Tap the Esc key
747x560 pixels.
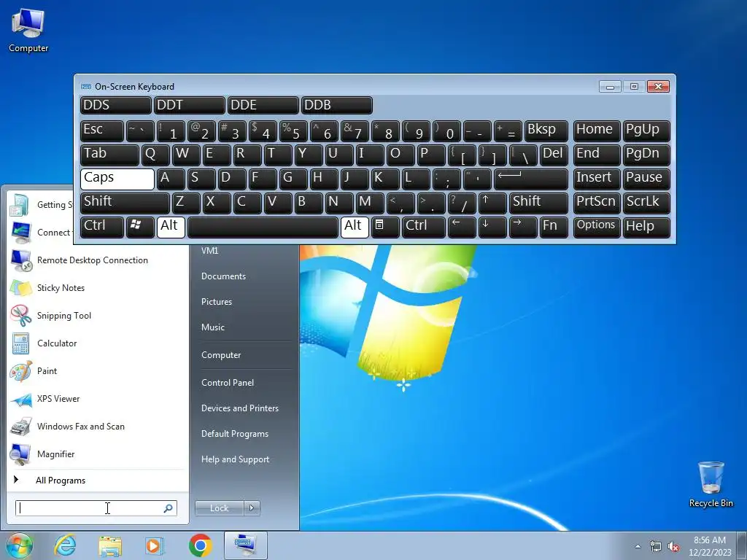tap(102, 131)
